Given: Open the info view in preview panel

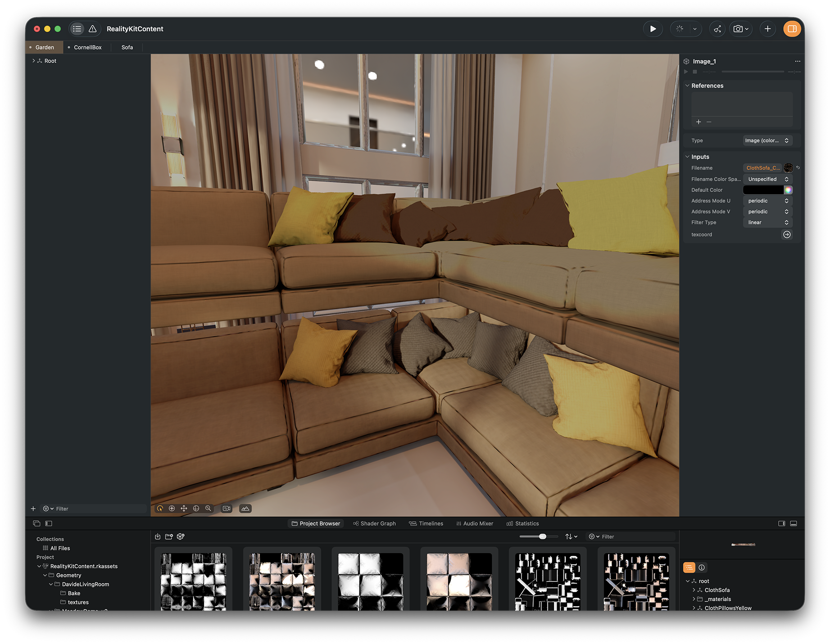Looking at the screenshot, I should coord(701,567).
